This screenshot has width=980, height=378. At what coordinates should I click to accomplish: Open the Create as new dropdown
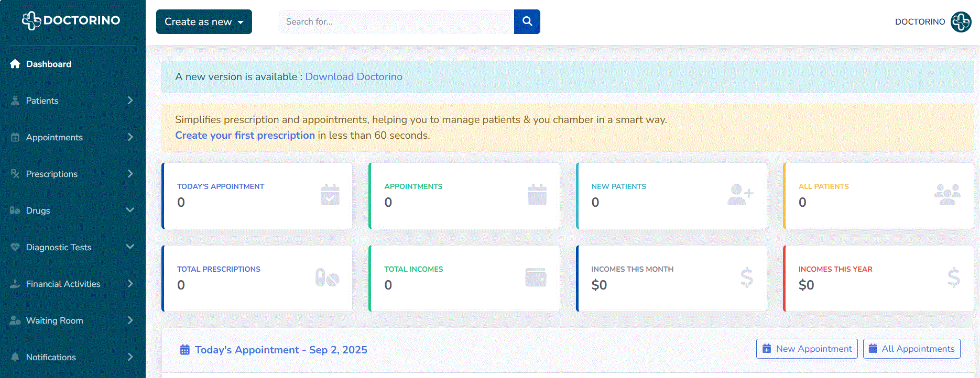tap(204, 21)
